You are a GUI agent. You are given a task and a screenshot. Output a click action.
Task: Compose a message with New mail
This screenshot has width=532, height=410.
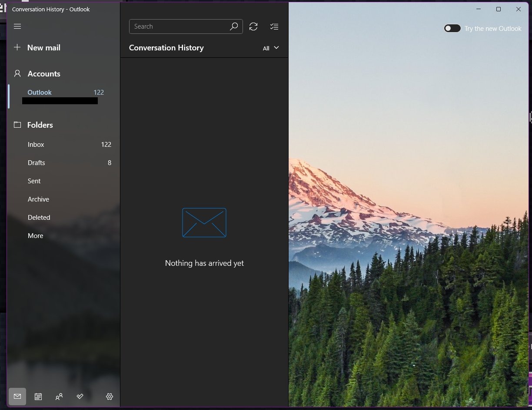[x=43, y=48]
